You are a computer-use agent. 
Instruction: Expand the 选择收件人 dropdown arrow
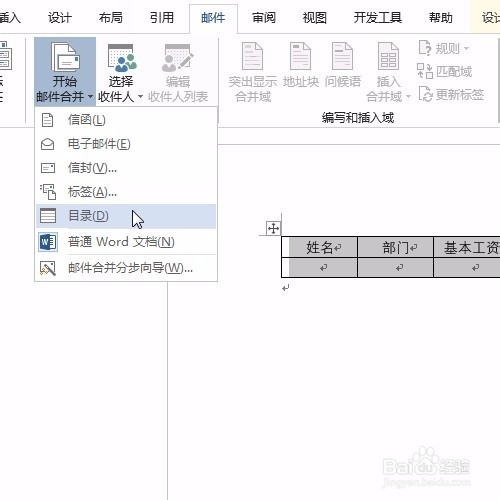(x=140, y=97)
